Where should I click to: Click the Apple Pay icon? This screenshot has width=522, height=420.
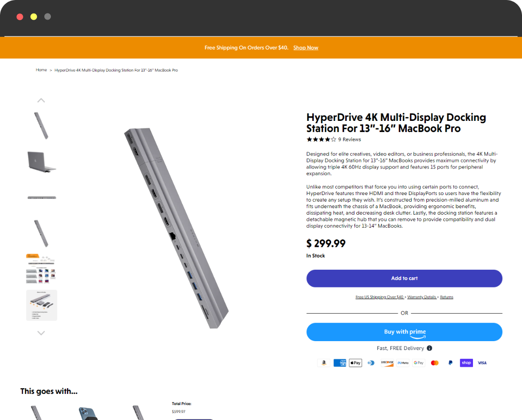[355, 363]
